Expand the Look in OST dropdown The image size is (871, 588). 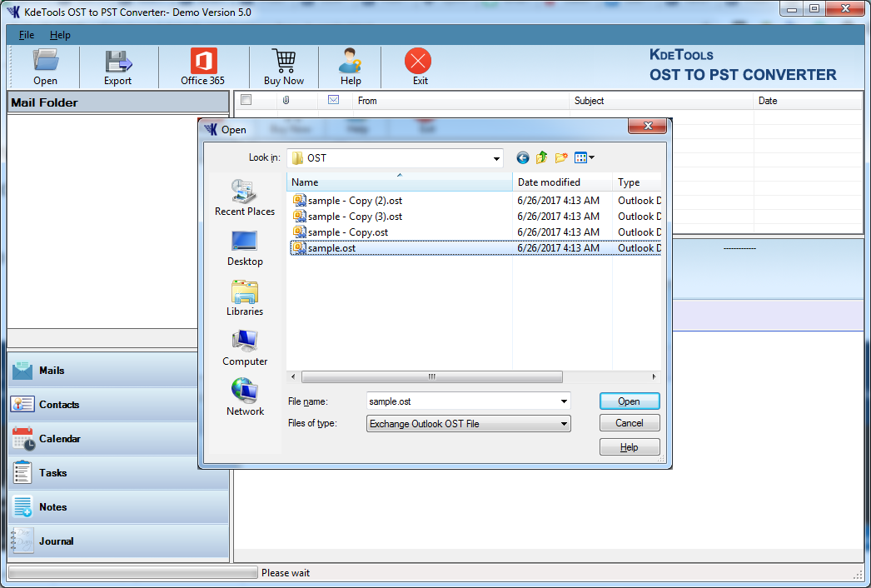pyautogui.click(x=496, y=158)
